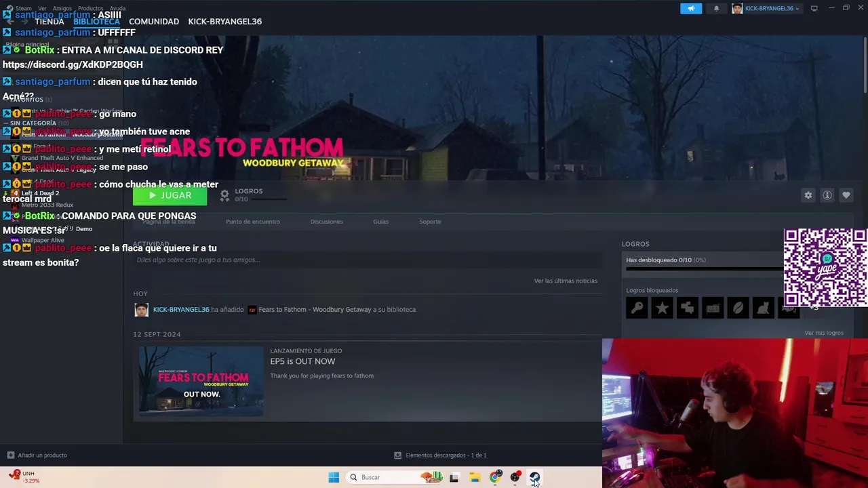Viewport: 868px width, 488px height.
Task: Open the Soporte link
Action: [x=430, y=222]
